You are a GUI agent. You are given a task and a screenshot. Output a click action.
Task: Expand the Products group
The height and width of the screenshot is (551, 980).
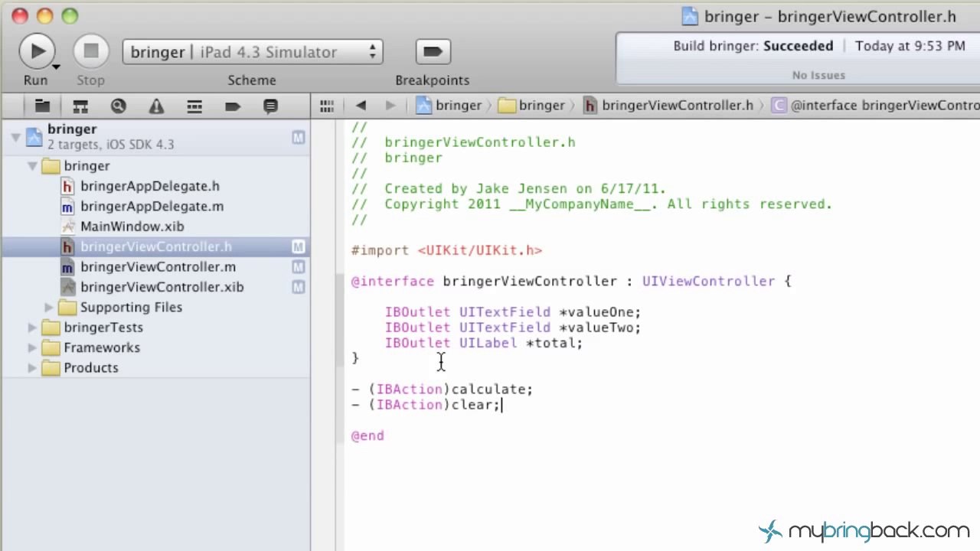click(32, 368)
